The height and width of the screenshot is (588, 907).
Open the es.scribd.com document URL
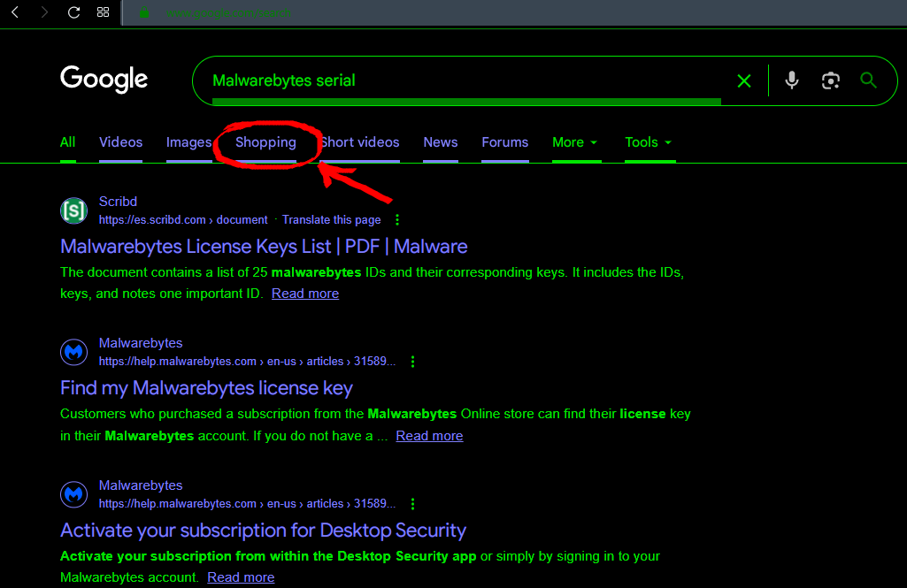[183, 219]
